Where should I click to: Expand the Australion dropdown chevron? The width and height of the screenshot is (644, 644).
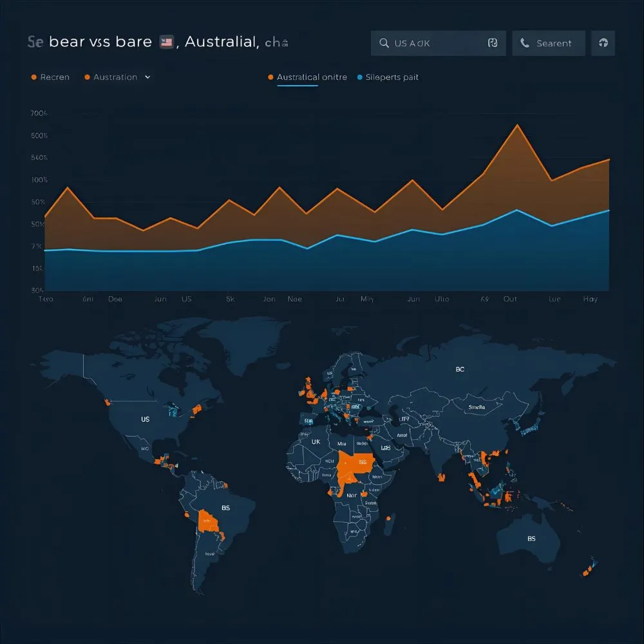tap(147, 77)
